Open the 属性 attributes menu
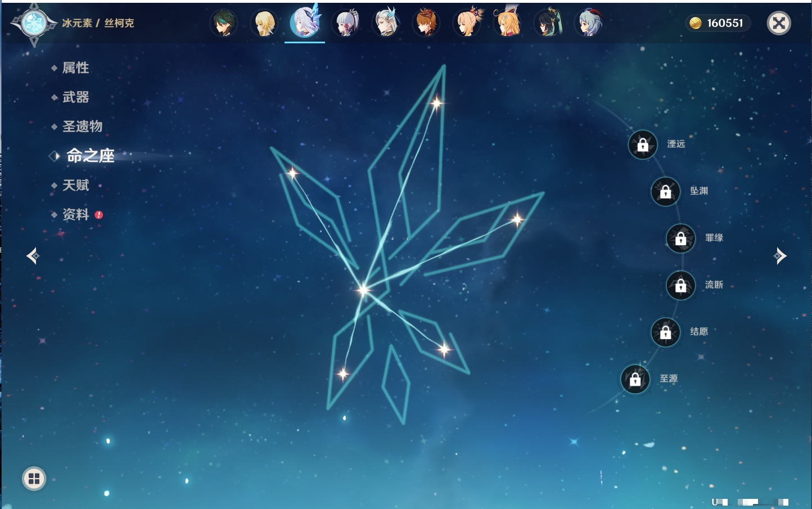Screen dimensions: 812x509 click(x=75, y=68)
